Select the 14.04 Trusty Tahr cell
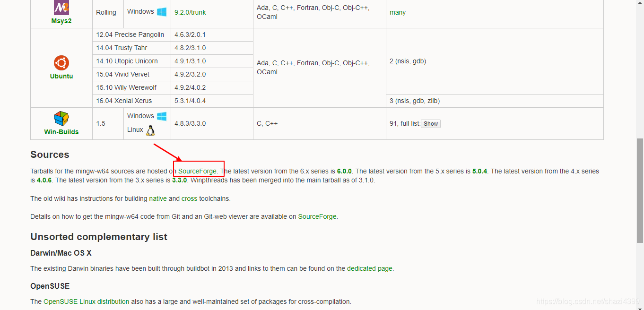The height and width of the screenshot is (310, 644). (131, 48)
